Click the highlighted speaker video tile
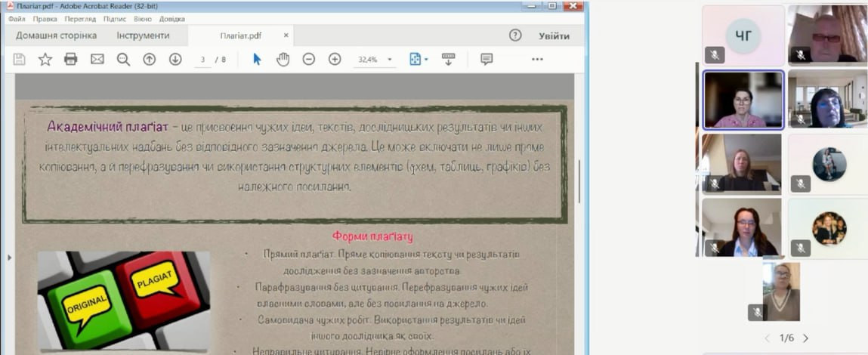This screenshot has width=868, height=355. (x=743, y=100)
